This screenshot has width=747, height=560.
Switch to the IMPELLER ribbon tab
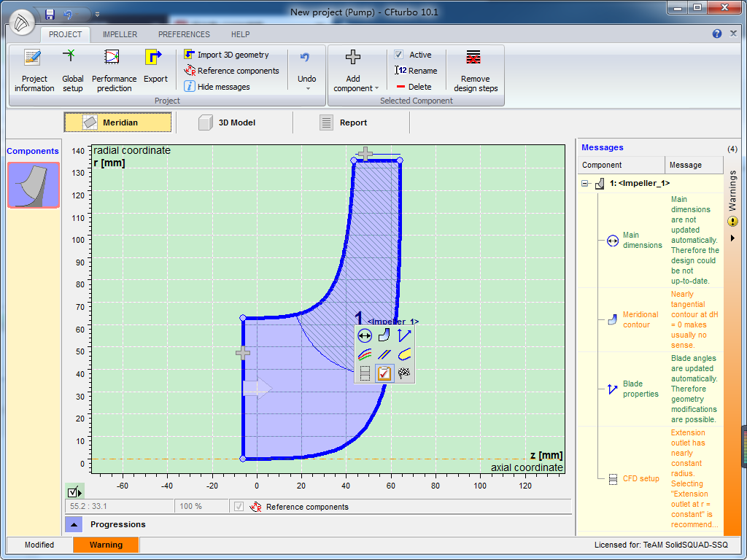pos(120,34)
